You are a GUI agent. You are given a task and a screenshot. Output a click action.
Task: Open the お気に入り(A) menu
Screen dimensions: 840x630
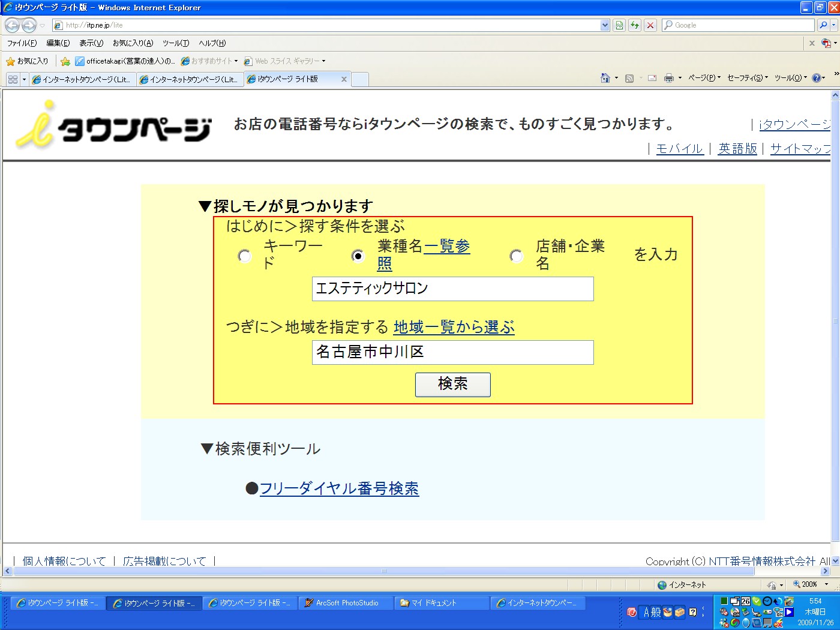click(x=133, y=43)
